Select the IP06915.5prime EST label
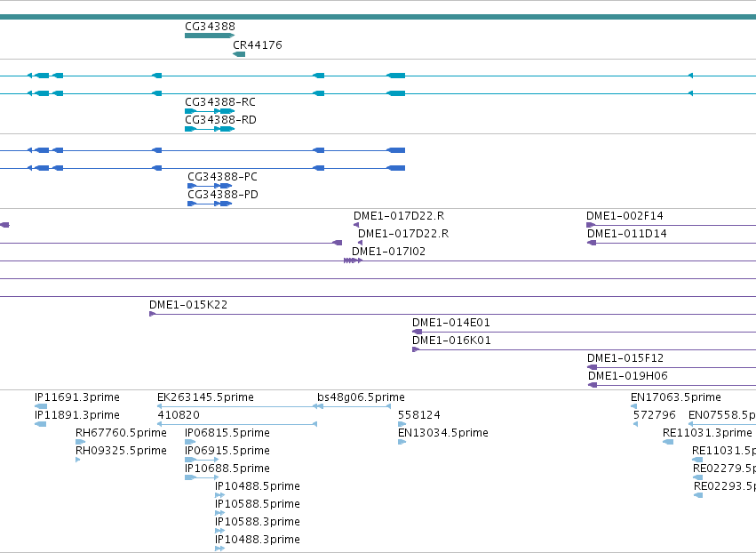The width and height of the screenshot is (756, 553). coord(227,451)
